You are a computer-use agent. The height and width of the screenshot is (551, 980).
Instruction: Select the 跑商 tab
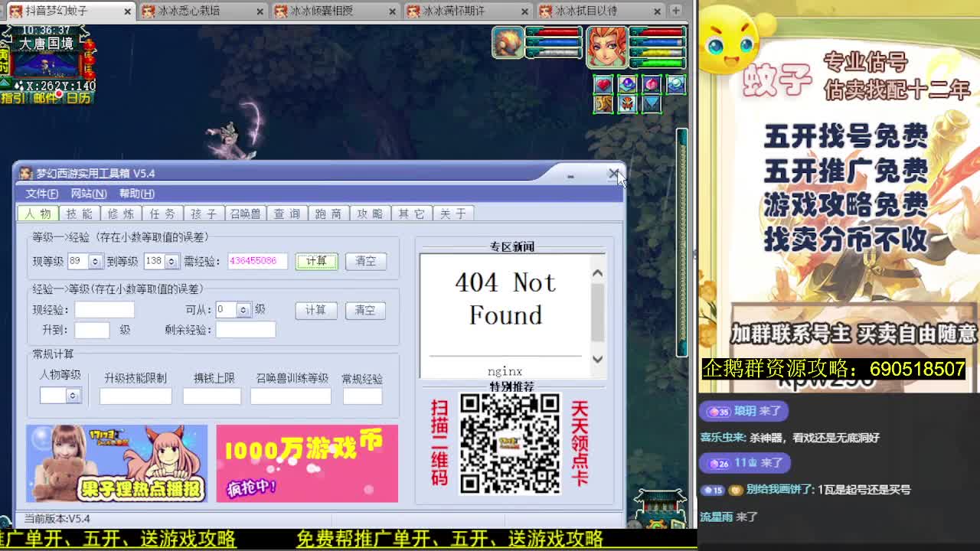pos(328,214)
